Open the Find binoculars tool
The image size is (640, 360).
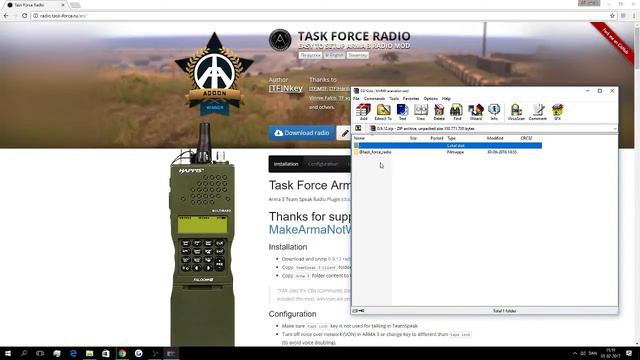[x=456, y=112]
